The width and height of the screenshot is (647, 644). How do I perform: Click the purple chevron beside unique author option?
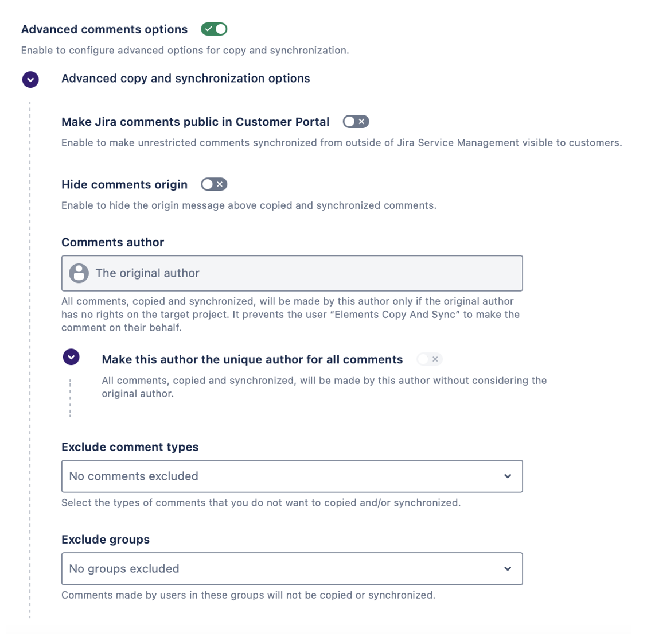[71, 358]
